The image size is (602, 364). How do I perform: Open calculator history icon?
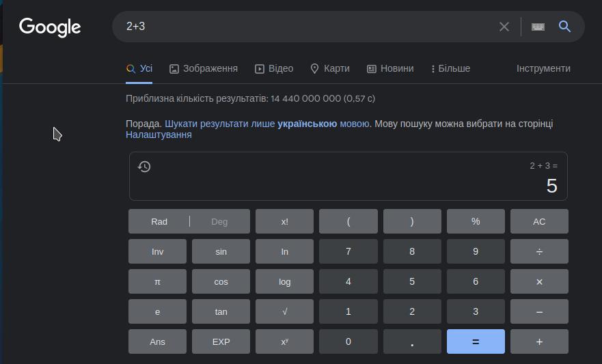click(x=144, y=167)
